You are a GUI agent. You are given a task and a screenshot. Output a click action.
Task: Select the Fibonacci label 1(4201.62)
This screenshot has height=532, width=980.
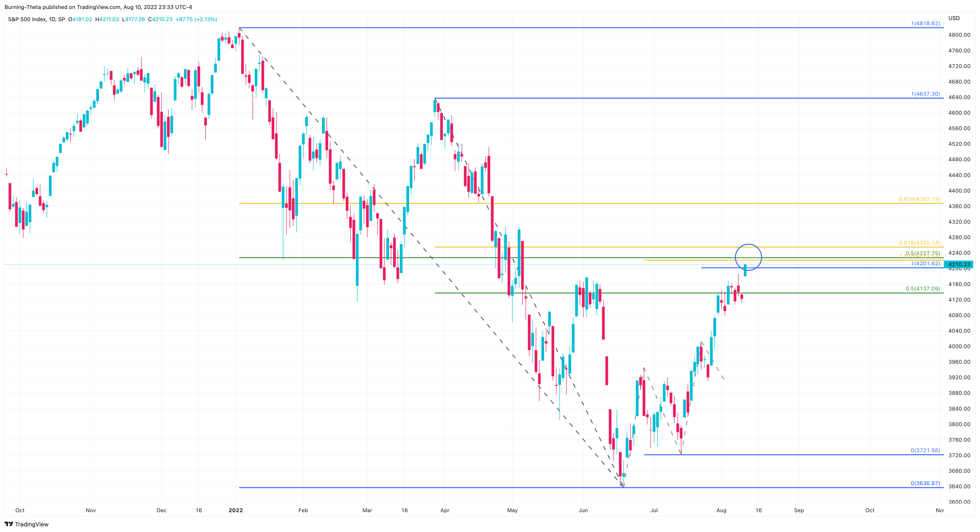pos(925,263)
